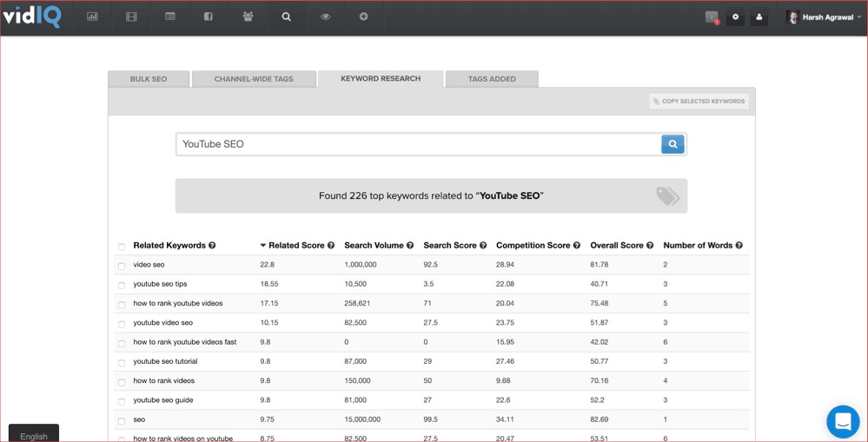Click the magnifier search icon in navbar
868x442 pixels.
pyautogui.click(x=286, y=17)
